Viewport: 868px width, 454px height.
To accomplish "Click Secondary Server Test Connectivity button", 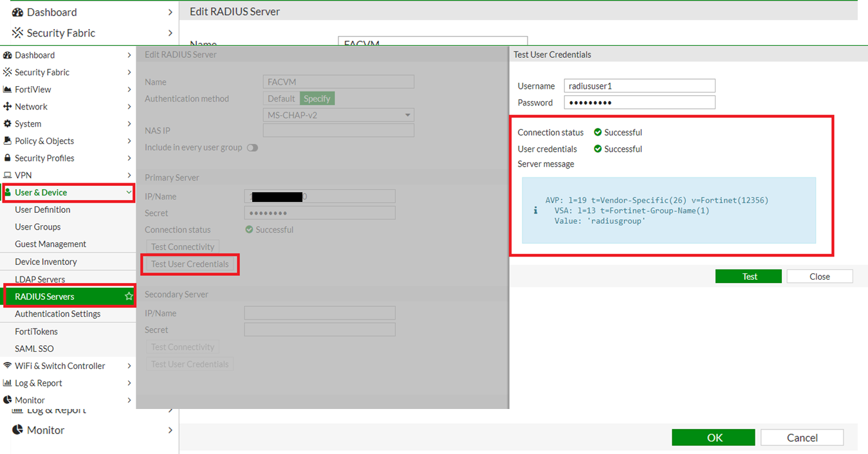I will tap(183, 347).
